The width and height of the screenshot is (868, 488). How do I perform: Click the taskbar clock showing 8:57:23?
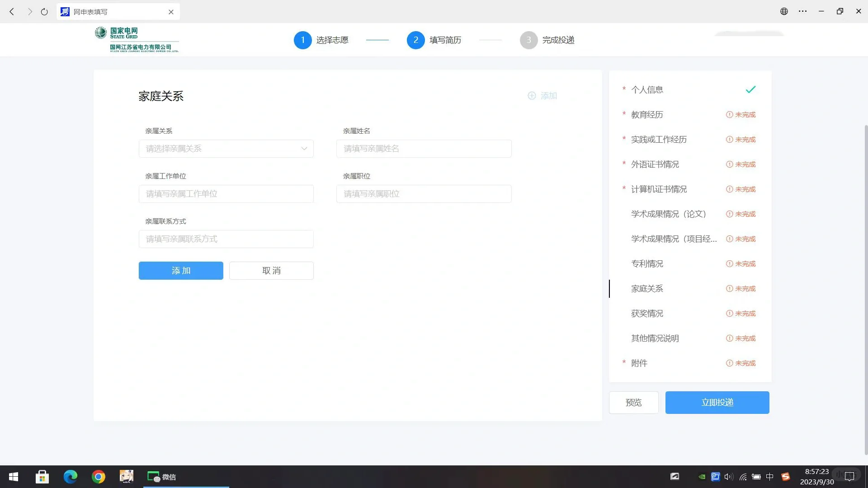[816, 477]
